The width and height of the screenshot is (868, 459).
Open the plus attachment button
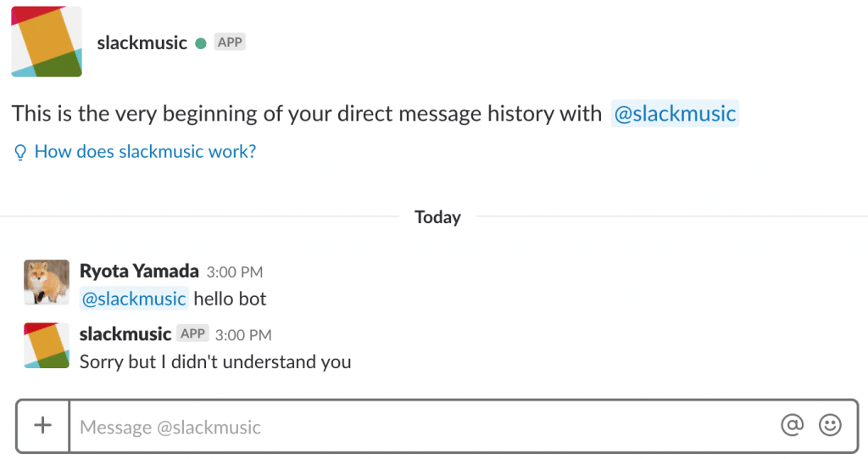pyautogui.click(x=42, y=426)
